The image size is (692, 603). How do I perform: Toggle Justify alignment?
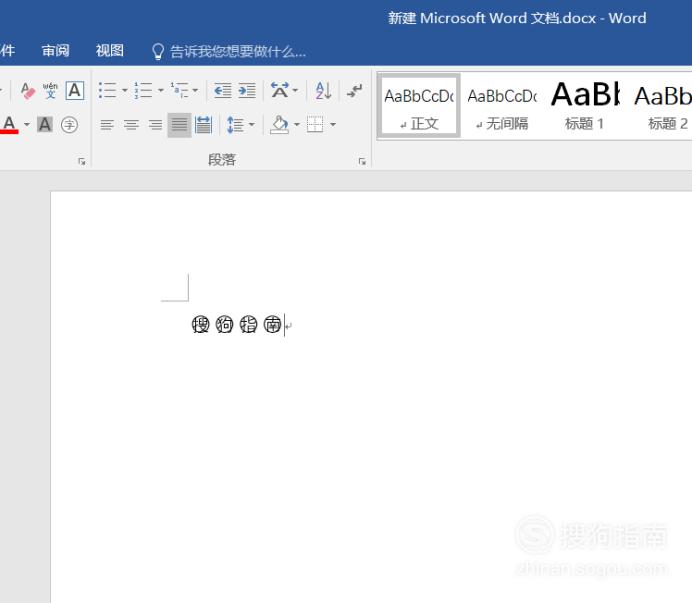click(179, 125)
